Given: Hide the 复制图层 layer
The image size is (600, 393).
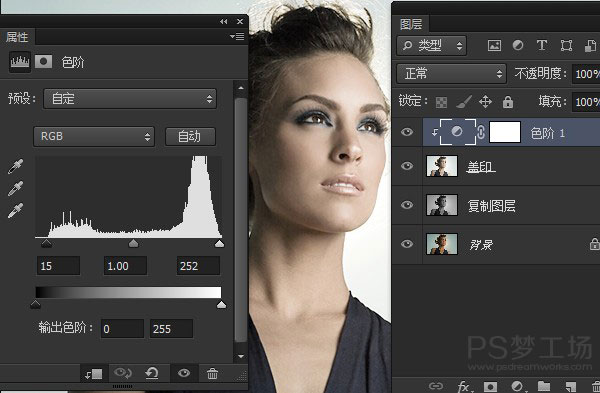Looking at the screenshot, I should [407, 205].
